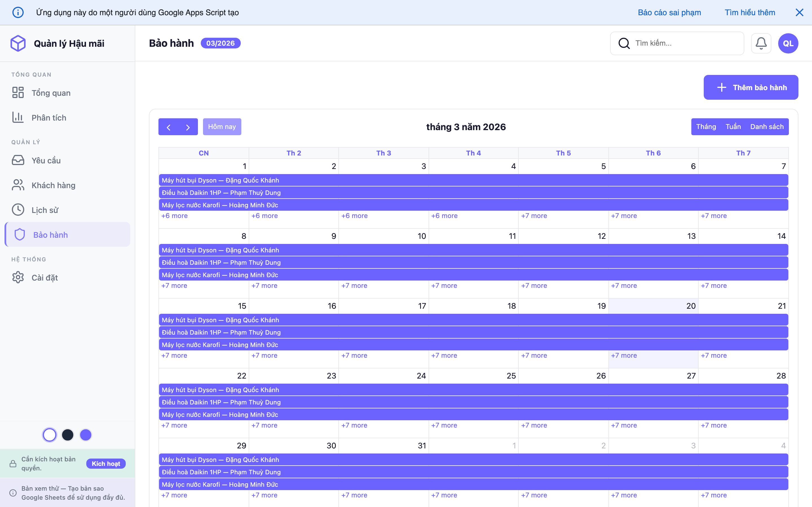Click the Tổng quan dashboard icon
The width and height of the screenshot is (812, 507).
point(18,93)
